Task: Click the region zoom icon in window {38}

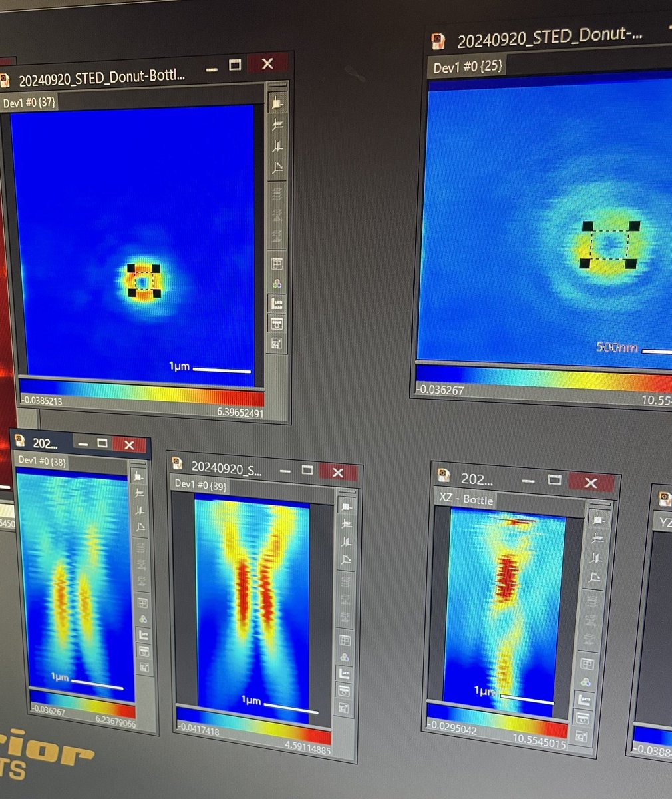Action: click(144, 667)
